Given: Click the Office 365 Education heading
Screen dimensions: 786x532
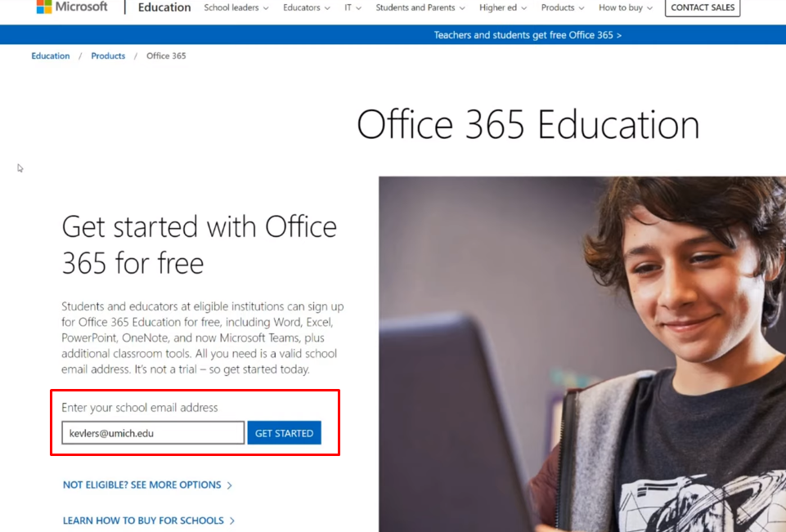Looking at the screenshot, I should [x=528, y=124].
